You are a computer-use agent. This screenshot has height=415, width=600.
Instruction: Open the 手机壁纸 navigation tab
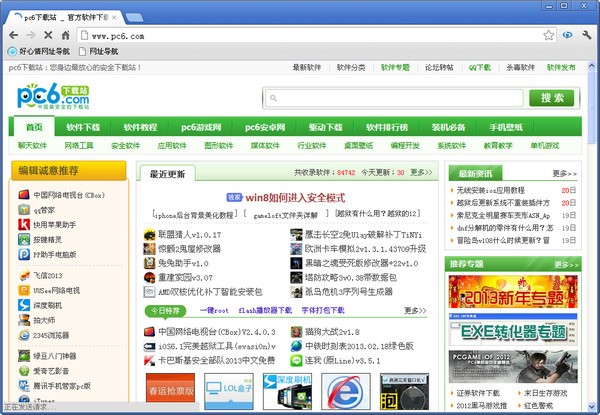click(506, 127)
